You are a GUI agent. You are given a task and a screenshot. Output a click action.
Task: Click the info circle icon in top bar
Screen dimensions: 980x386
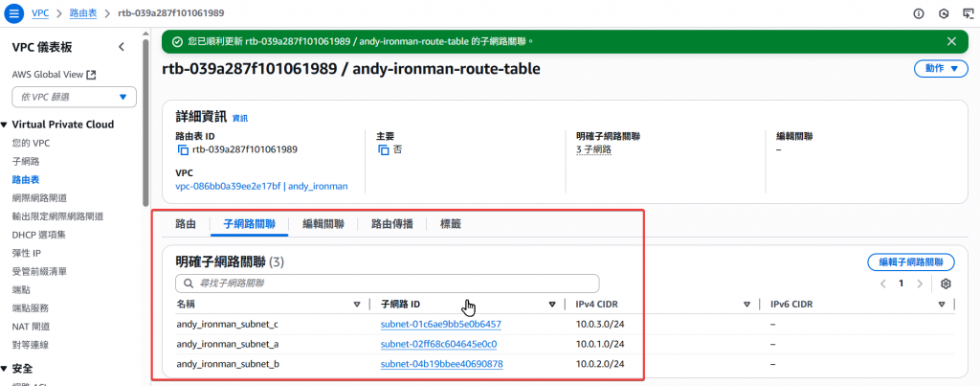(x=918, y=13)
